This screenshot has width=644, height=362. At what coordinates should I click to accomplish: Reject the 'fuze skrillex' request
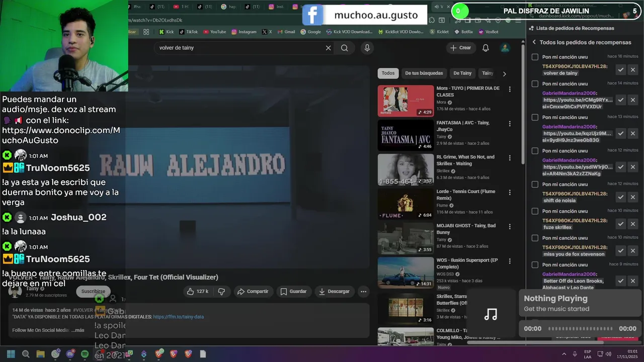[x=633, y=224]
